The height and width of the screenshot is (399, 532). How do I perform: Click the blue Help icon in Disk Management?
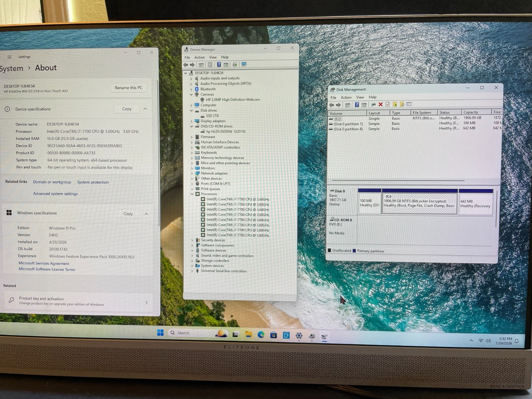[357, 105]
